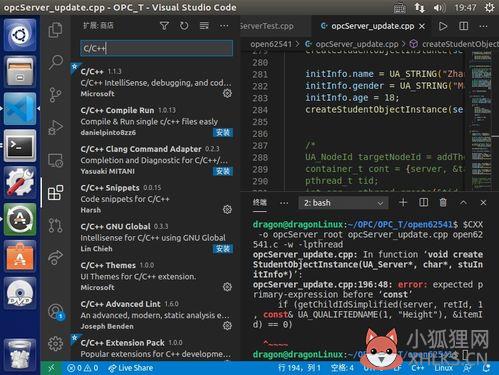Open errors and warnings count in status bar

point(83,368)
